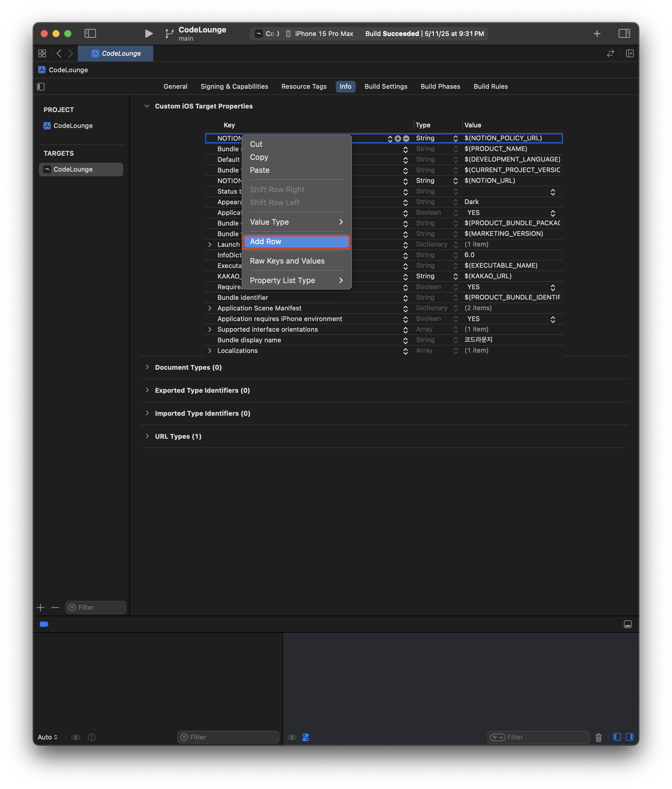Screen dimensions: 672x789
Task: Go forward in editor history
Action: (x=70, y=53)
